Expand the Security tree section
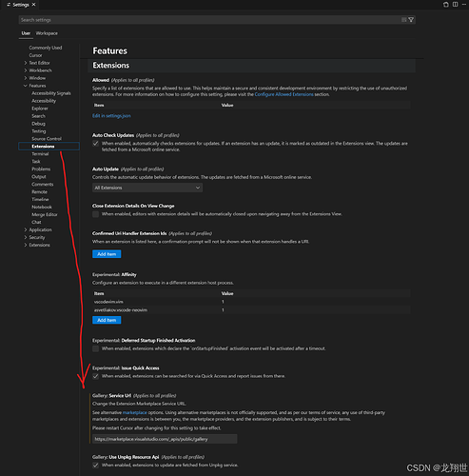This screenshot has width=469, height=476. [26, 237]
